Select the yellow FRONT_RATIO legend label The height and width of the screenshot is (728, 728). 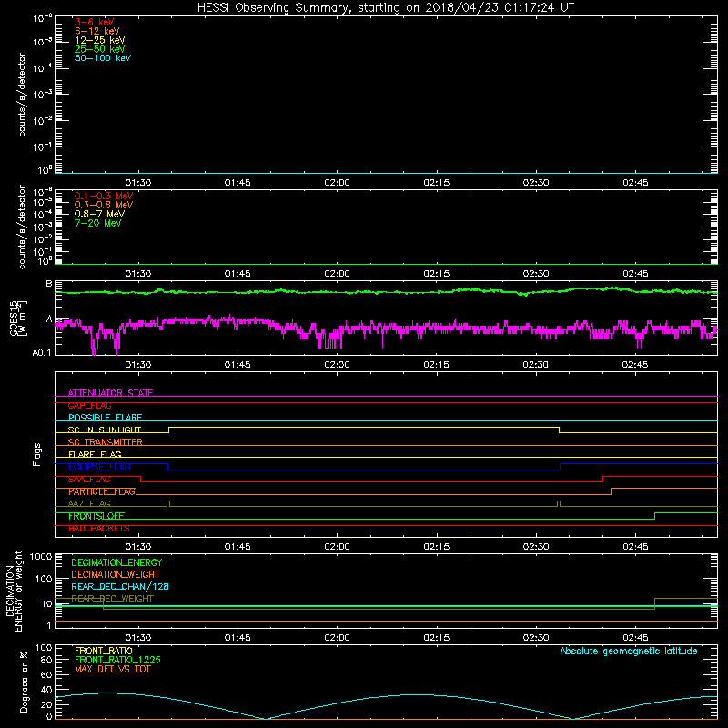point(104,651)
